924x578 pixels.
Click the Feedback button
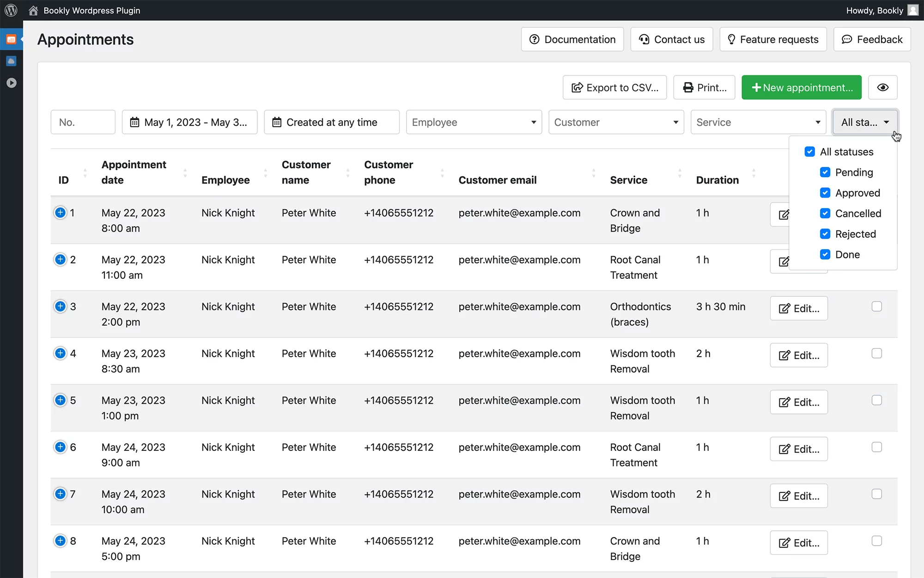pyautogui.click(x=872, y=39)
